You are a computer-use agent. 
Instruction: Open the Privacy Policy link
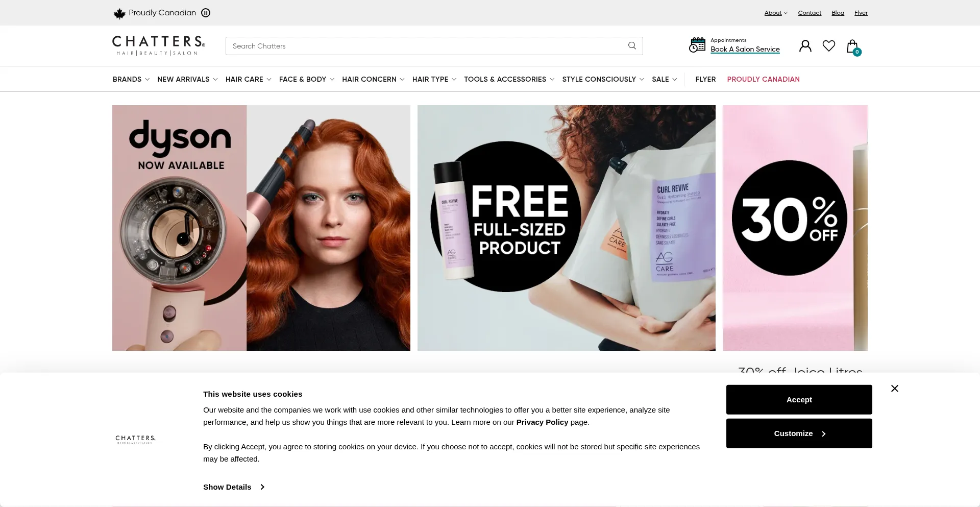(542, 422)
